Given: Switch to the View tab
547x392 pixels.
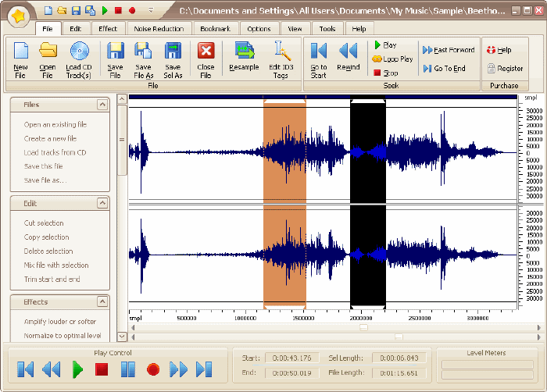Looking at the screenshot, I should (295, 29).
